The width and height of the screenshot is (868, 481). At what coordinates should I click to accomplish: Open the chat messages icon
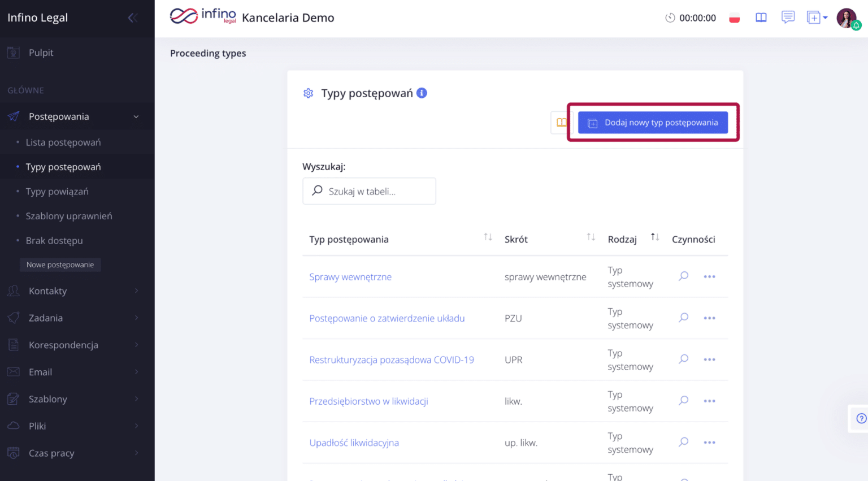point(788,18)
